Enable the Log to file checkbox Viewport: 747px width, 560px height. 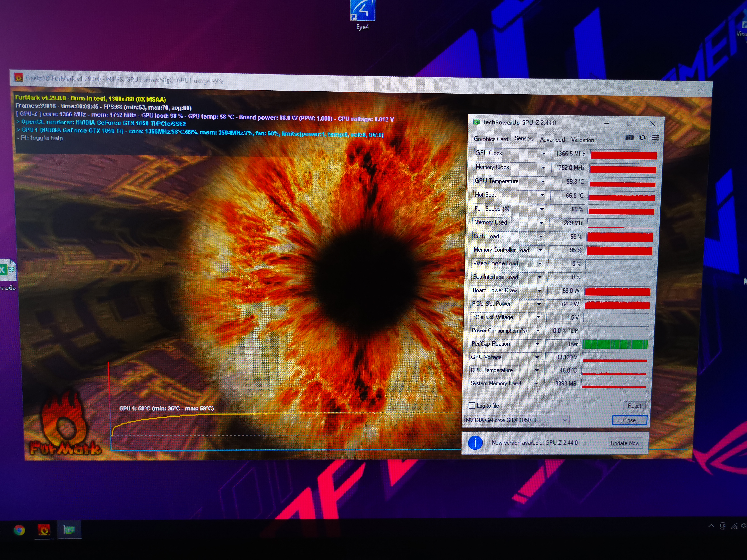click(x=472, y=405)
